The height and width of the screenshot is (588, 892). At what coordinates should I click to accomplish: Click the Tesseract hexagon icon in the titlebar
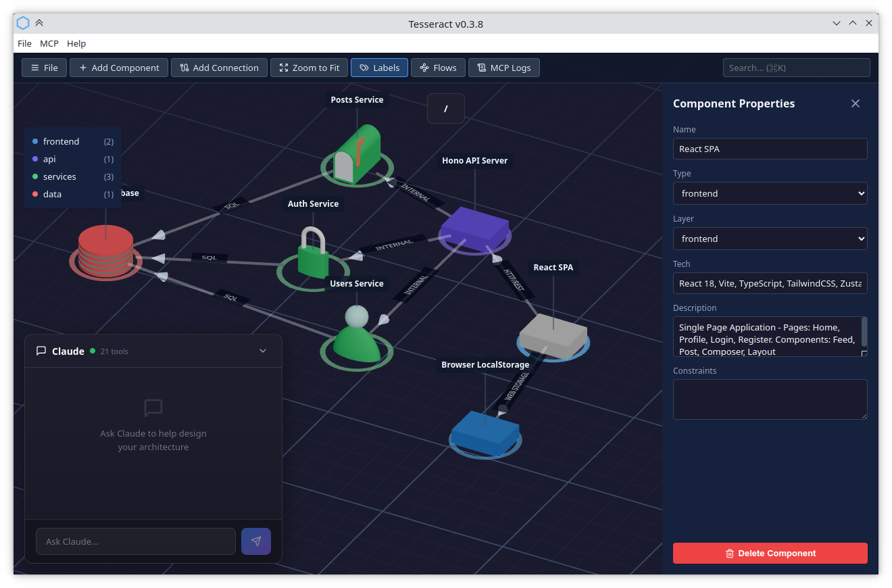point(22,23)
